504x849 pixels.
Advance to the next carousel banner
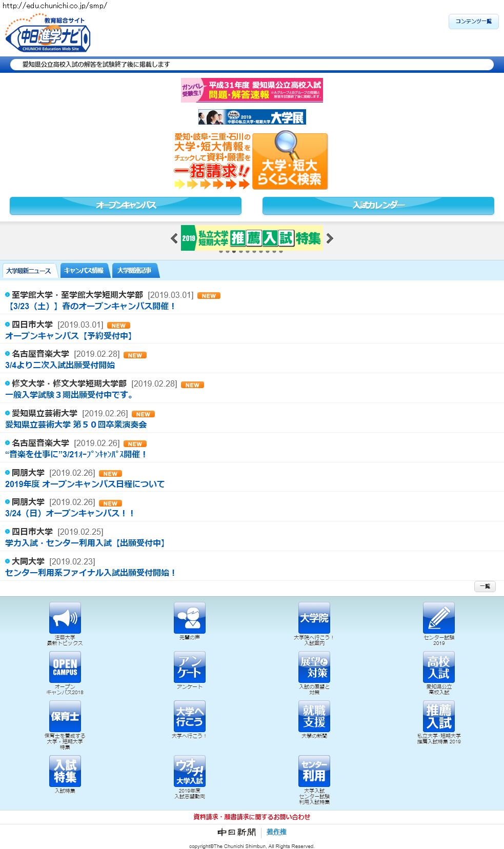(330, 238)
